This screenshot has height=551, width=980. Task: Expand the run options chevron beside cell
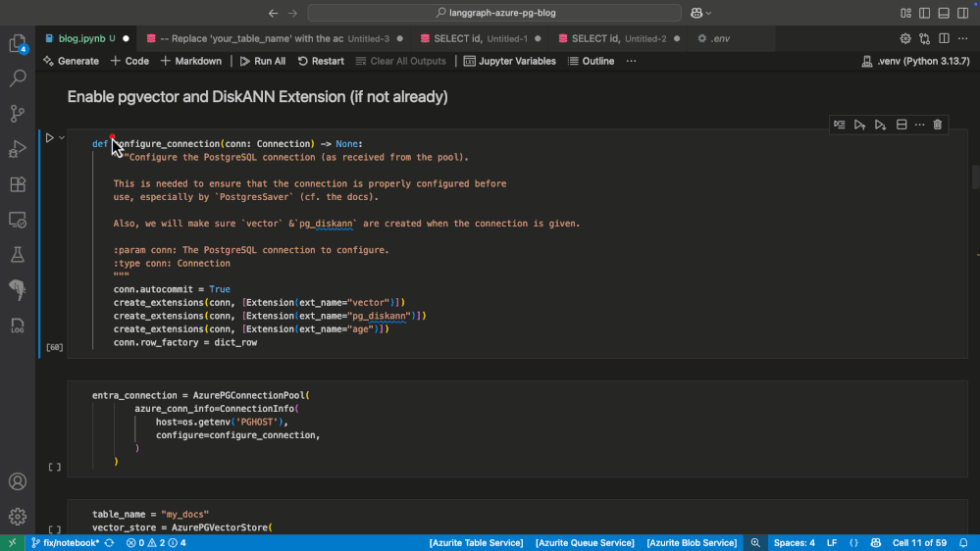[62, 138]
